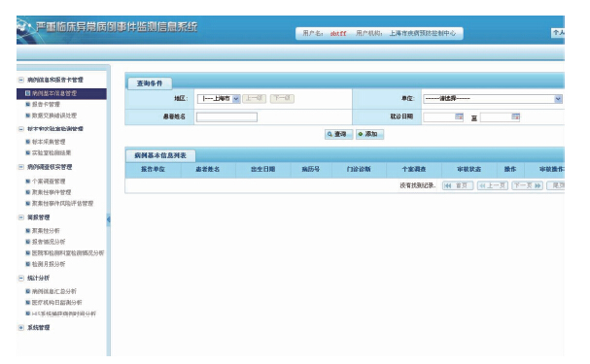Collapse the 病例信息和报告卡管理 group

click(21, 80)
